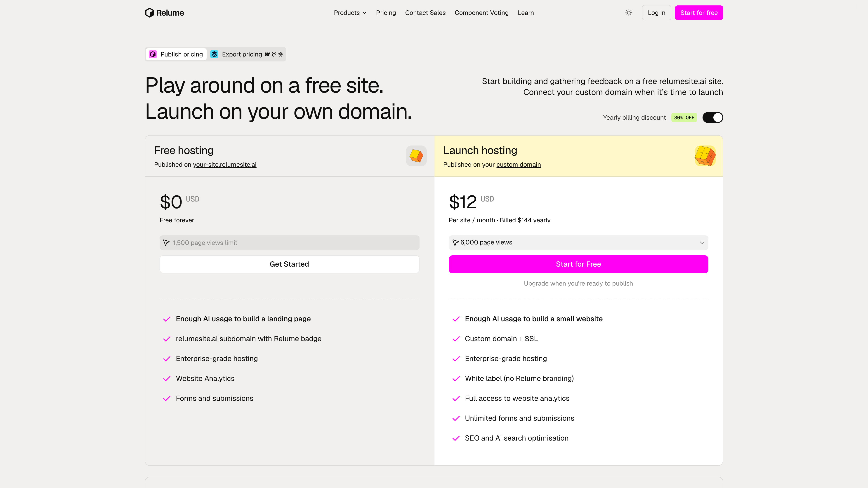Click 'Free forever' text
This screenshot has width=868, height=488.
pos(177,220)
